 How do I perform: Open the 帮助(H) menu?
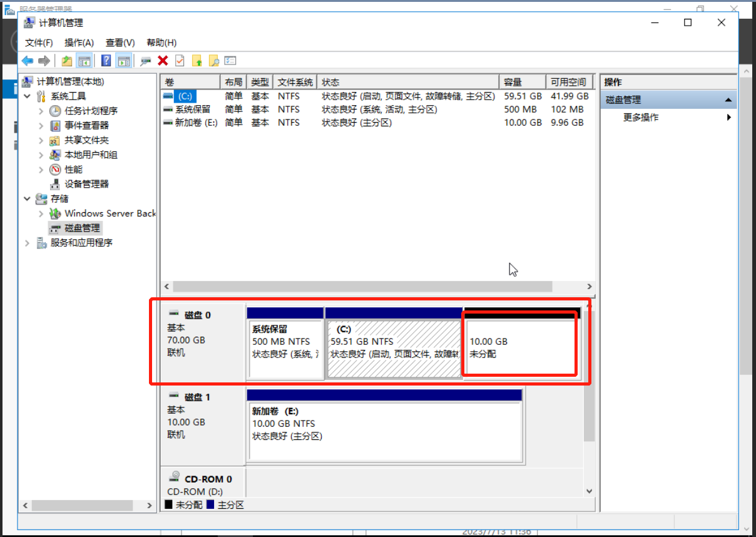pyautogui.click(x=161, y=43)
